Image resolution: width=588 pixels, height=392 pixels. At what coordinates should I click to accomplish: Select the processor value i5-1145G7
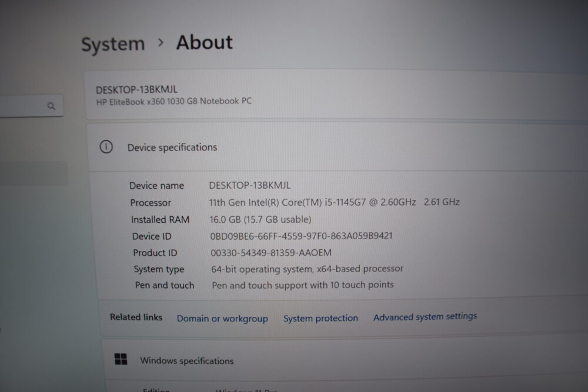click(x=334, y=202)
